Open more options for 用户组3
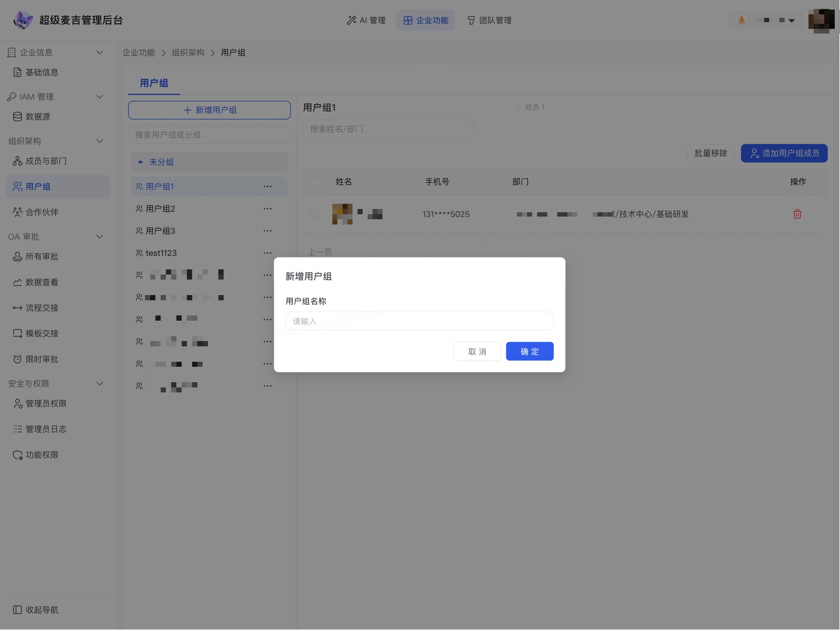Viewport: 840px width, 630px height. 267,231
